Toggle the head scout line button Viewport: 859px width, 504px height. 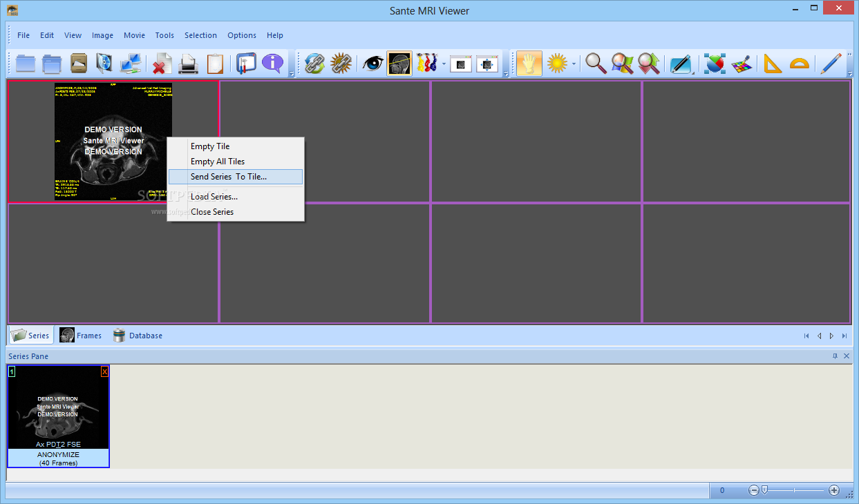tap(399, 64)
